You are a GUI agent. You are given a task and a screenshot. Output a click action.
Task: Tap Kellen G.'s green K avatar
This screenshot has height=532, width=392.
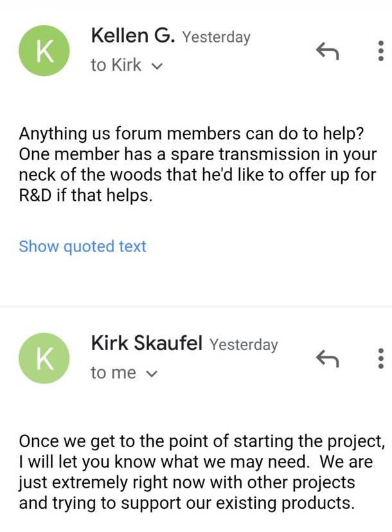(x=44, y=51)
